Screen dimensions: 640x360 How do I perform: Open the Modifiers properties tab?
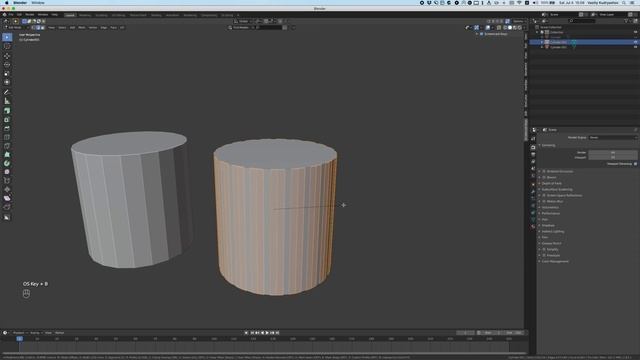533,191
